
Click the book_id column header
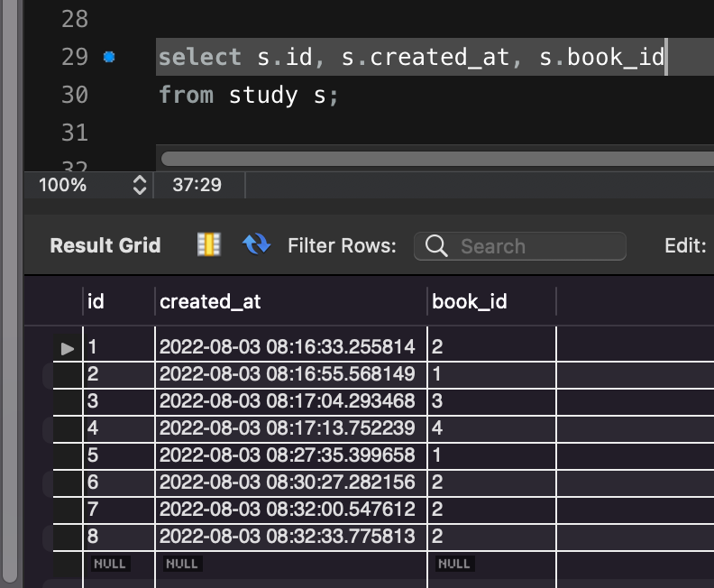[492, 301]
